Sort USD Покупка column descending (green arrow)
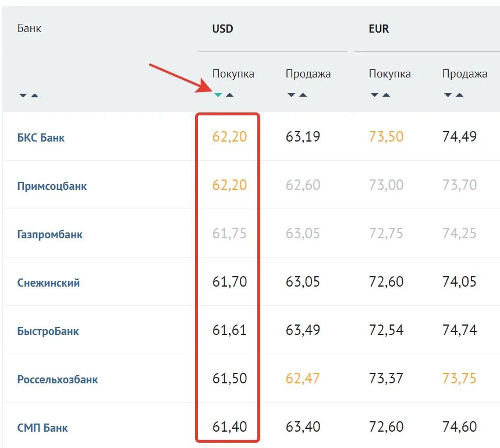Image resolution: width=500 pixels, height=448 pixels. click(x=218, y=95)
